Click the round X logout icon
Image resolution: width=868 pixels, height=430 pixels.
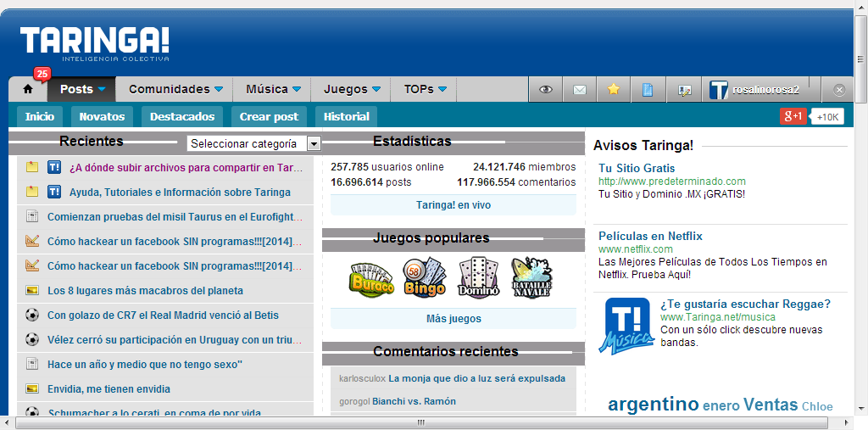[838, 90]
